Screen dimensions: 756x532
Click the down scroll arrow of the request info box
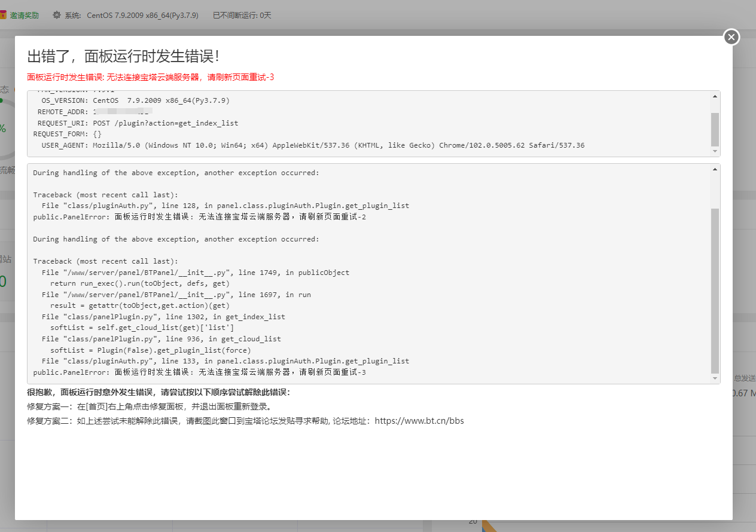[715, 152]
